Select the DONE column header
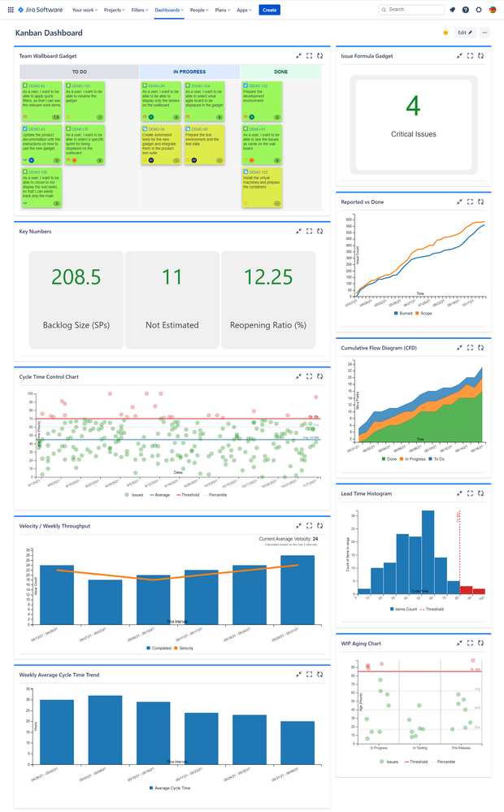The width and height of the screenshot is (504, 812). click(x=280, y=72)
